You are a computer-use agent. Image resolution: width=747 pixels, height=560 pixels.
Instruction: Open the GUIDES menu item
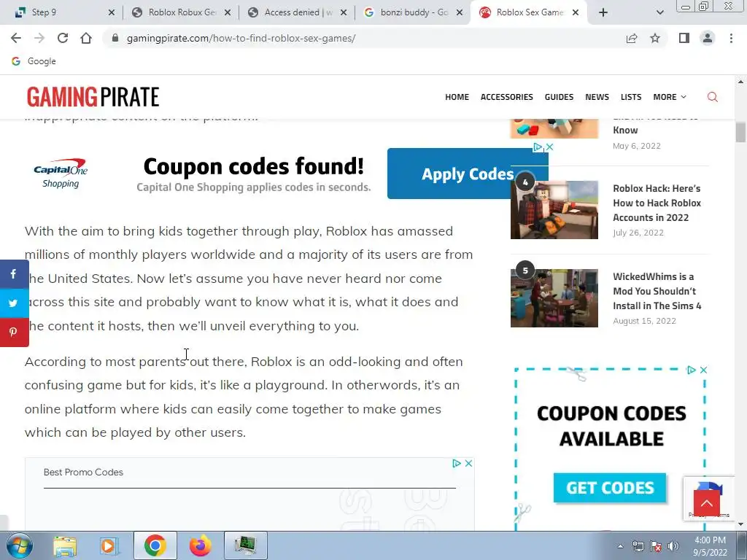[559, 97]
